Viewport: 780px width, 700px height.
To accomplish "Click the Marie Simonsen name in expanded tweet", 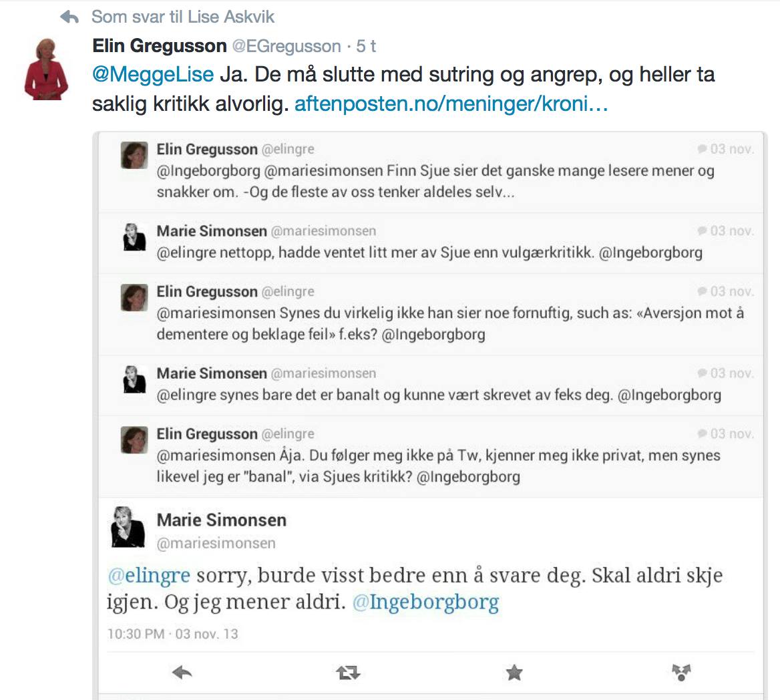I will [221, 520].
